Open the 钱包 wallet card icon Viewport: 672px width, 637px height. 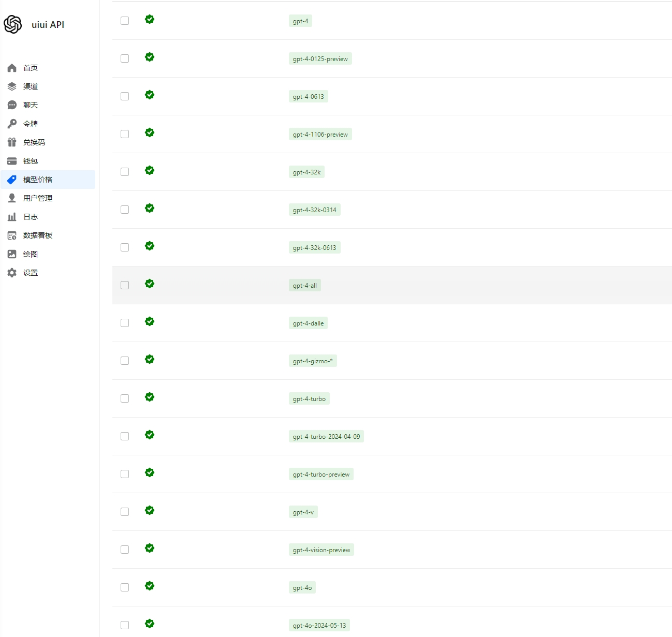pyautogui.click(x=12, y=161)
